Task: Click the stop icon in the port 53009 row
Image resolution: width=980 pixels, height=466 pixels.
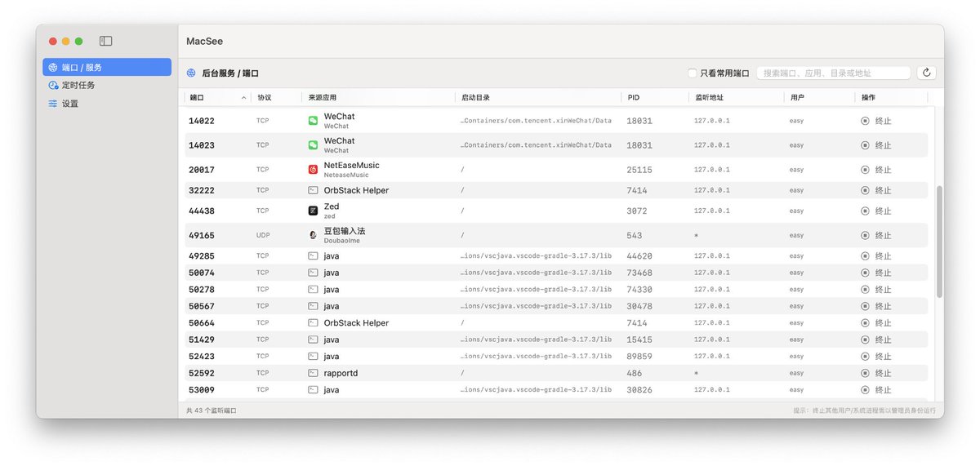Action: 865,389
